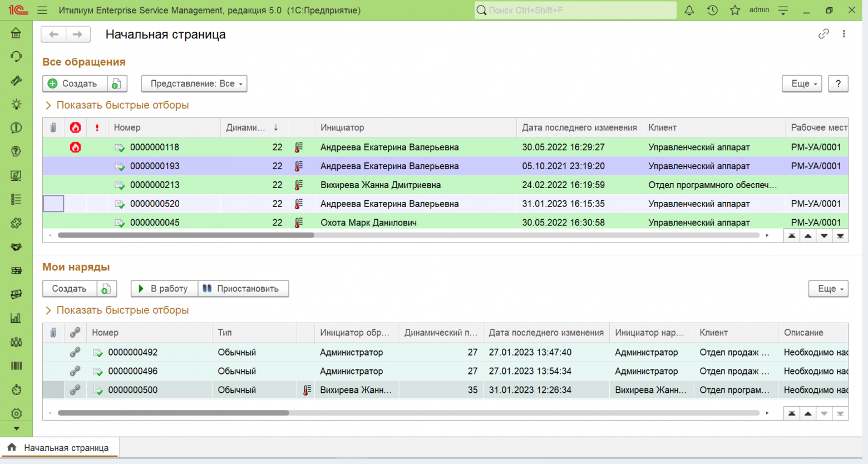Open the main hamburger menu
868x464 pixels.
click(x=42, y=10)
